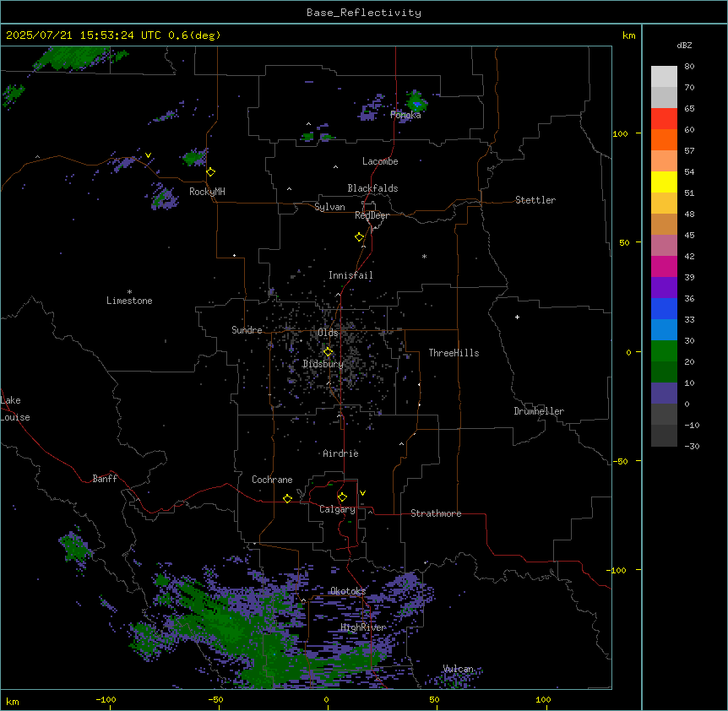The width and height of the screenshot is (728, 711).
Task: Click the 80 value in the dBZ legend
Action: pos(689,67)
